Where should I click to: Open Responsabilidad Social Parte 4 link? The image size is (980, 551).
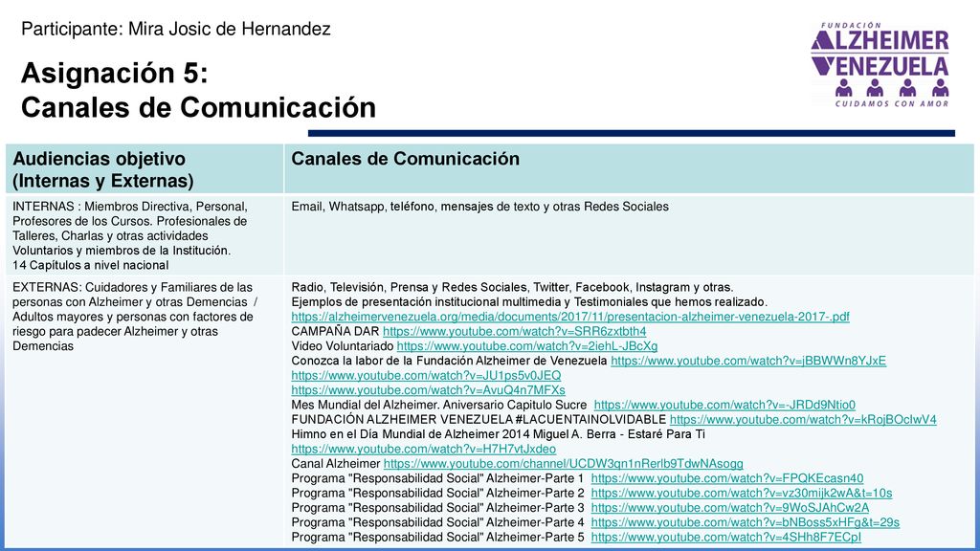[745, 522]
